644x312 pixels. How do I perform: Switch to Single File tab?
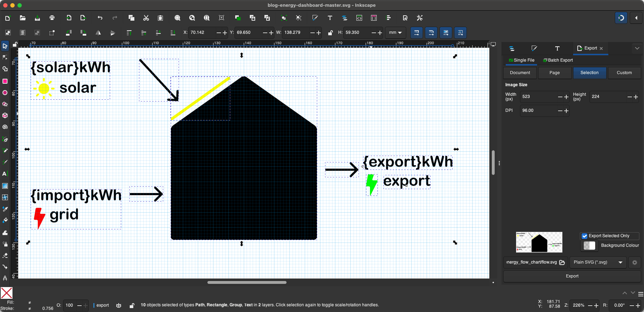tap(521, 60)
